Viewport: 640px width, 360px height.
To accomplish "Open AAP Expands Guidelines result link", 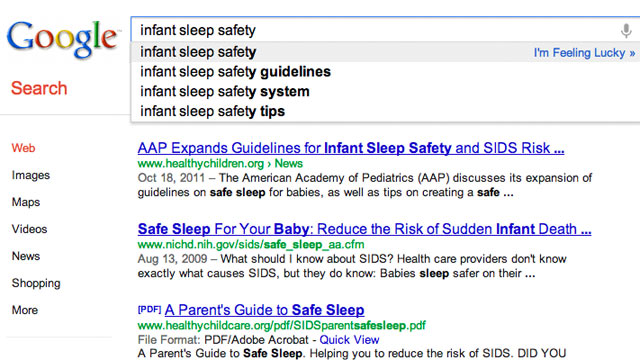I will pyautogui.click(x=351, y=148).
